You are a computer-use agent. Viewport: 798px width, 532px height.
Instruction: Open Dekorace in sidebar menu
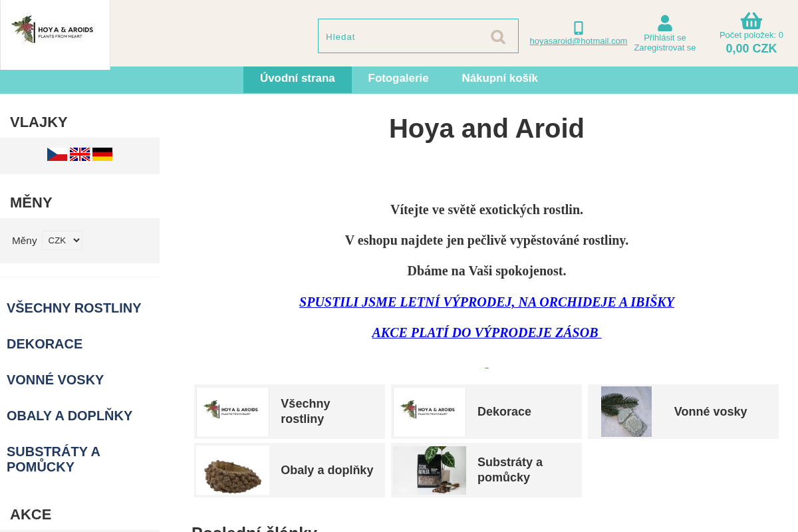45,344
